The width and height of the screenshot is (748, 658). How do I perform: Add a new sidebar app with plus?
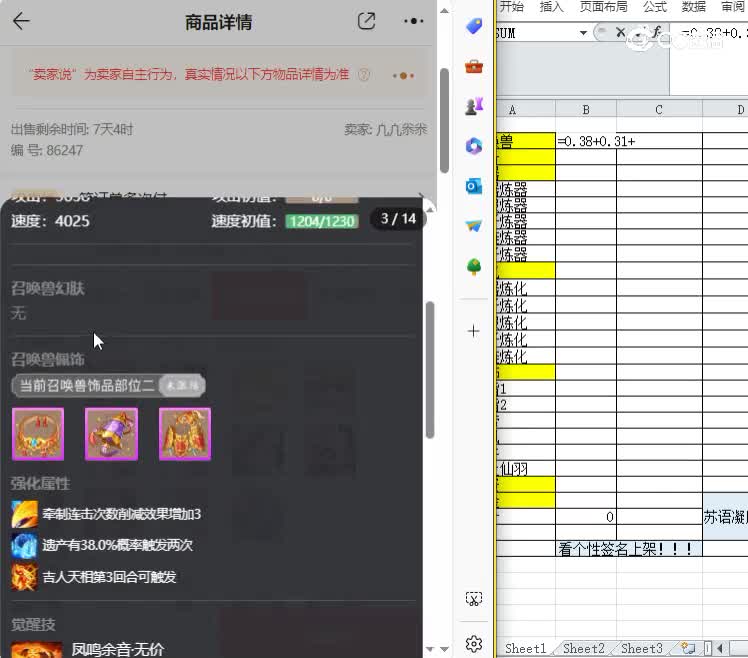[474, 331]
